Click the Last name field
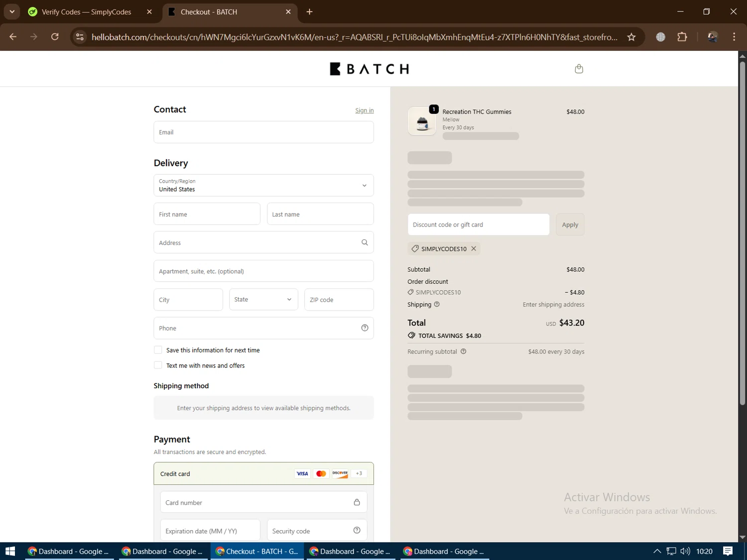 point(320,214)
